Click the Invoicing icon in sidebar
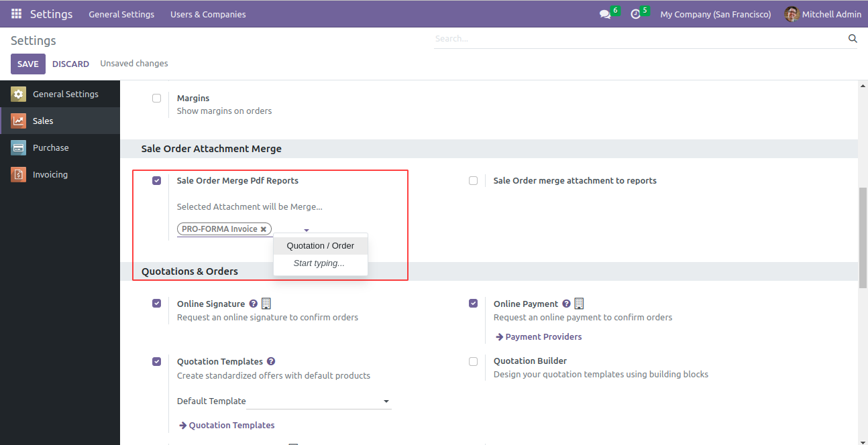868x445 pixels. click(x=19, y=175)
